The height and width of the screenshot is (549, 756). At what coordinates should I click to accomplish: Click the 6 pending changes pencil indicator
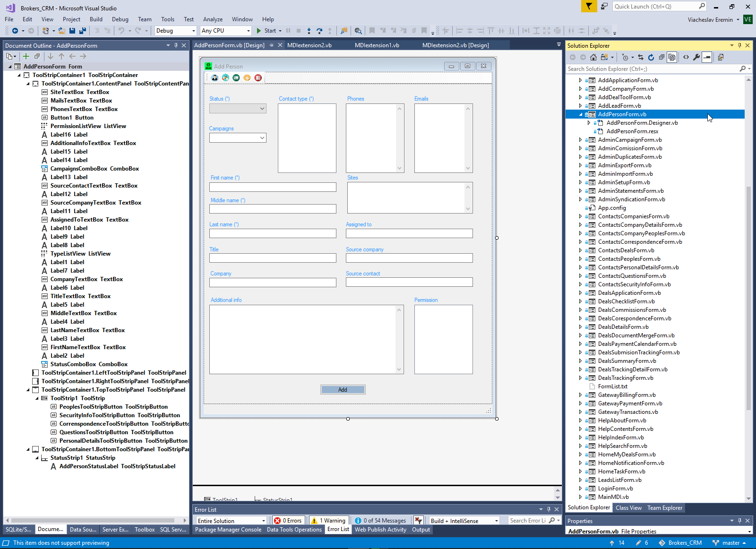click(x=642, y=543)
